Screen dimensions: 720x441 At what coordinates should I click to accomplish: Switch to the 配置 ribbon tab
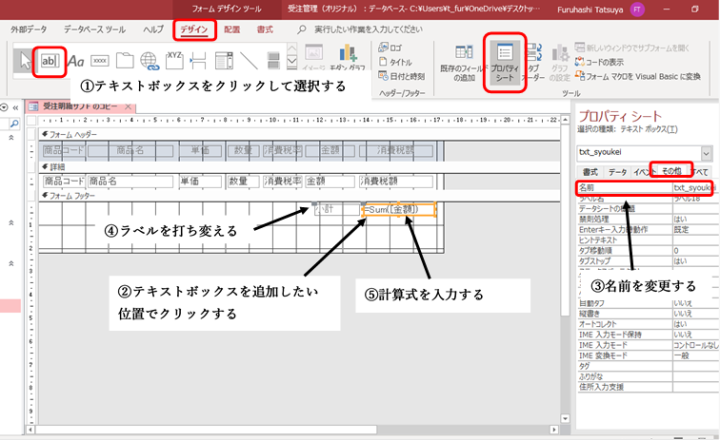pos(232,30)
